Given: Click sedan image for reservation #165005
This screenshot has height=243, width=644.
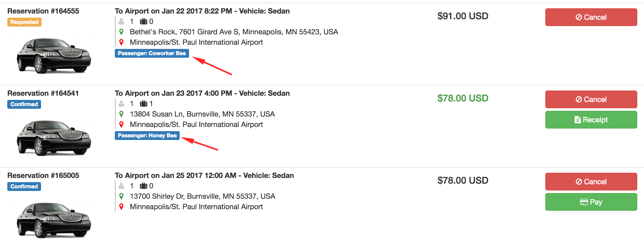Looking at the screenshot, I should (x=54, y=220).
